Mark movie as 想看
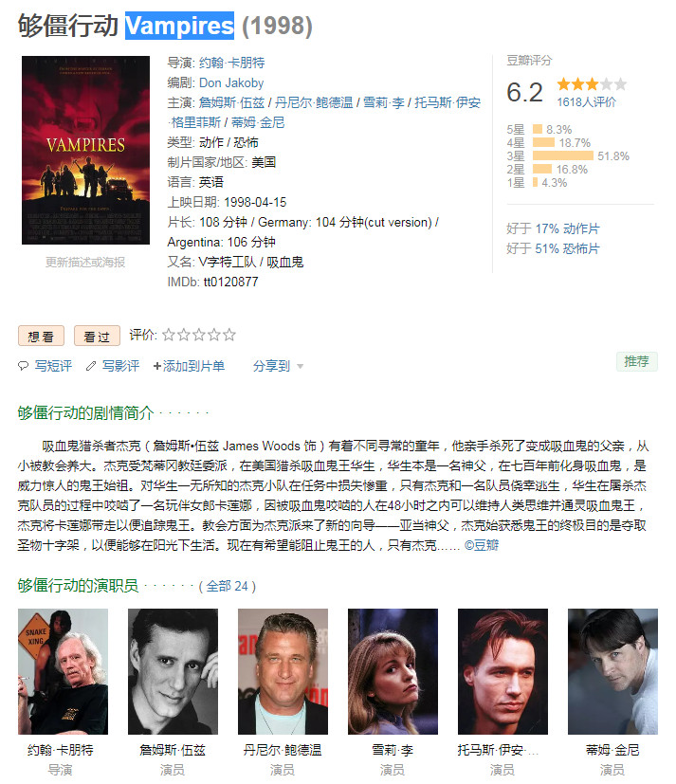The image size is (676, 784). 41,336
